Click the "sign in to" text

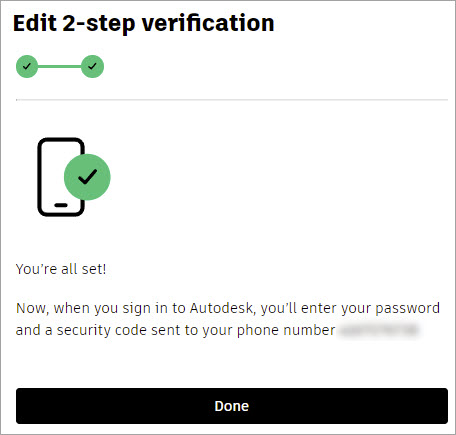tap(154, 308)
